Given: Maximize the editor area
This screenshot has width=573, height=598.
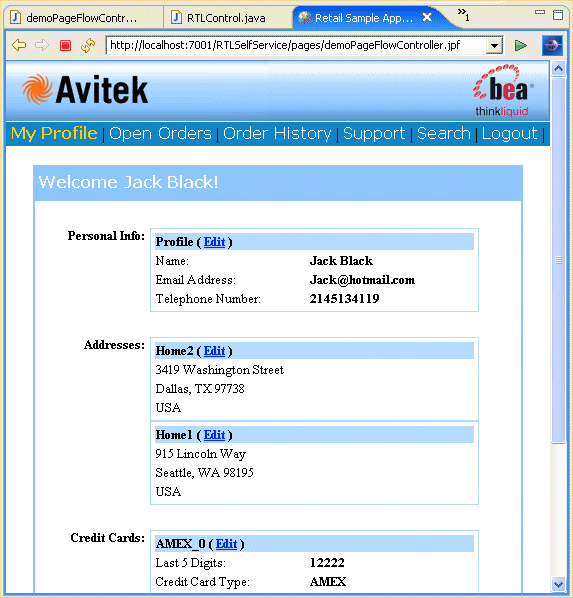Looking at the screenshot, I should tap(558, 14).
